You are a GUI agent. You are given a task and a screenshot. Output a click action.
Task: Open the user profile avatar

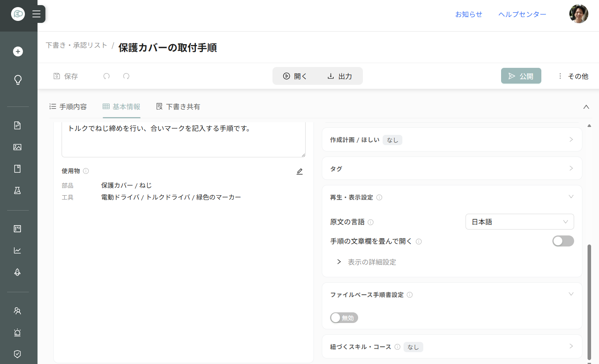[579, 14]
